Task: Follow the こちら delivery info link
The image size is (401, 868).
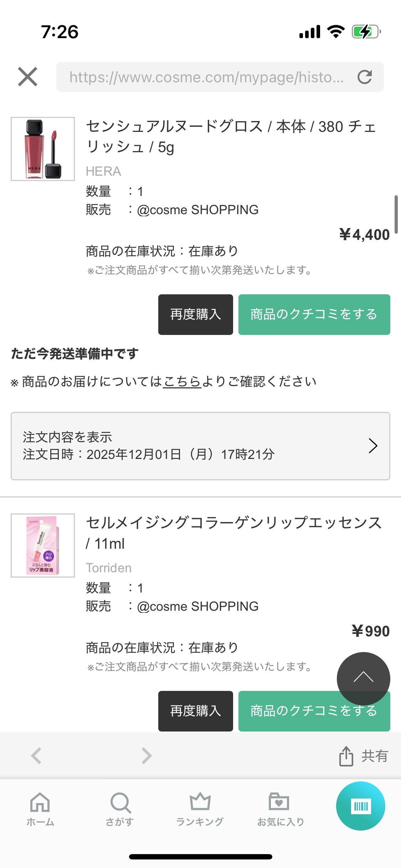Action: (182, 382)
